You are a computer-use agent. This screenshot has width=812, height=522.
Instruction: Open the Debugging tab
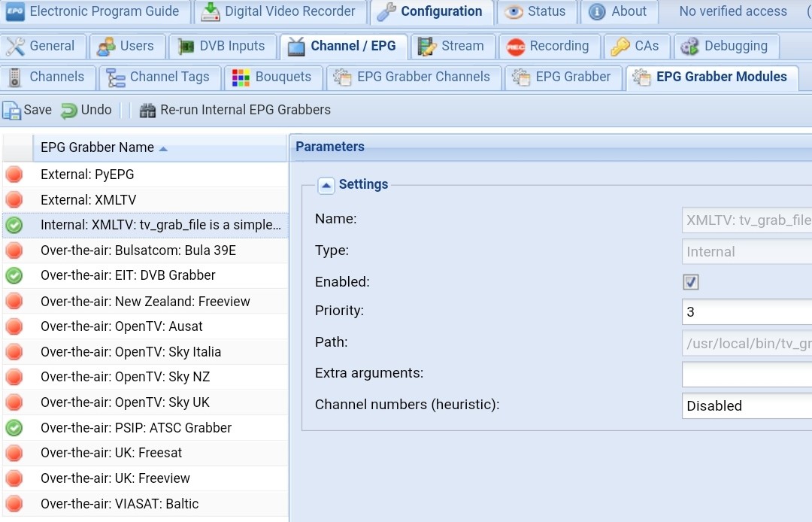pyautogui.click(x=726, y=46)
